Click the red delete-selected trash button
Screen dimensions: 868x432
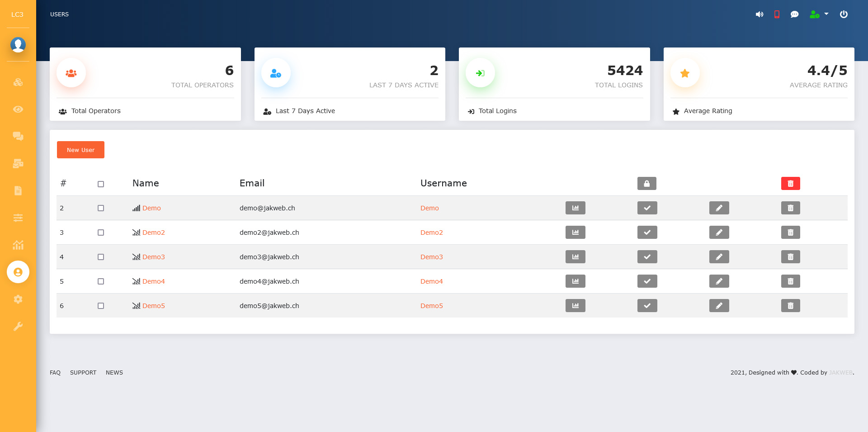pyautogui.click(x=790, y=184)
